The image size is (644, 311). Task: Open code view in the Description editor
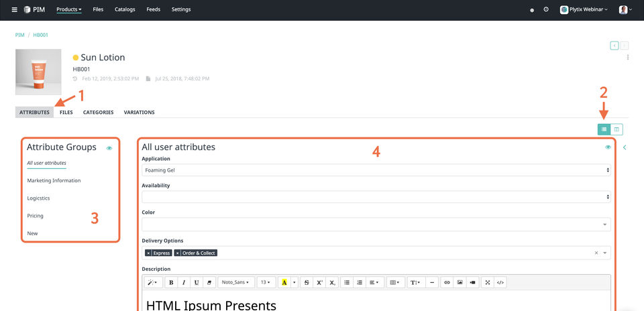pyautogui.click(x=500, y=282)
